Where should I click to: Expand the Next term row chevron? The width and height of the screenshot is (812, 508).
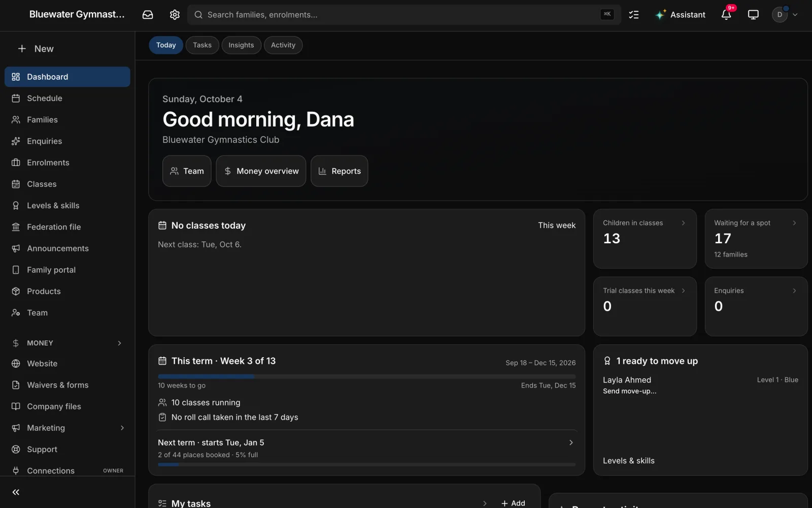point(571,442)
